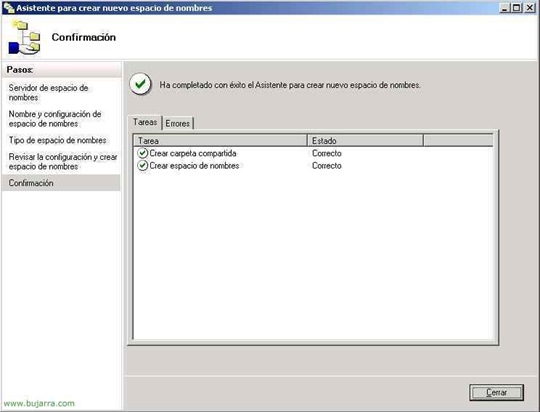This screenshot has width=540, height=412.
Task: Click the namespace wizard icon in header
Action: coord(24,37)
